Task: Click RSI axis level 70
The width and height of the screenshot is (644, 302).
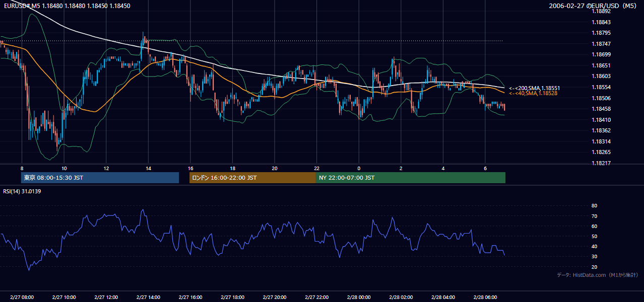Action: tap(594, 216)
